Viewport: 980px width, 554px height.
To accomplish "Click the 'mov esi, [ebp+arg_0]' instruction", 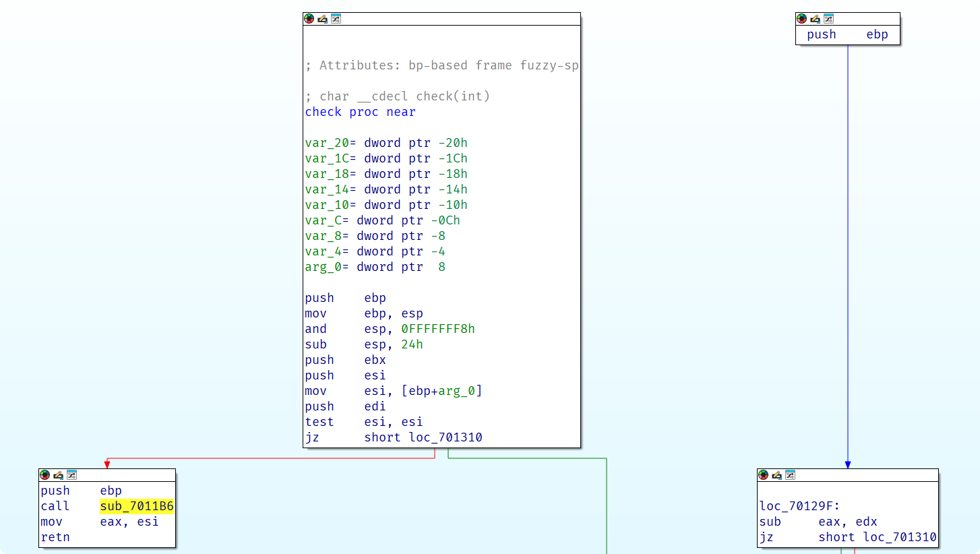I will 394,391.
